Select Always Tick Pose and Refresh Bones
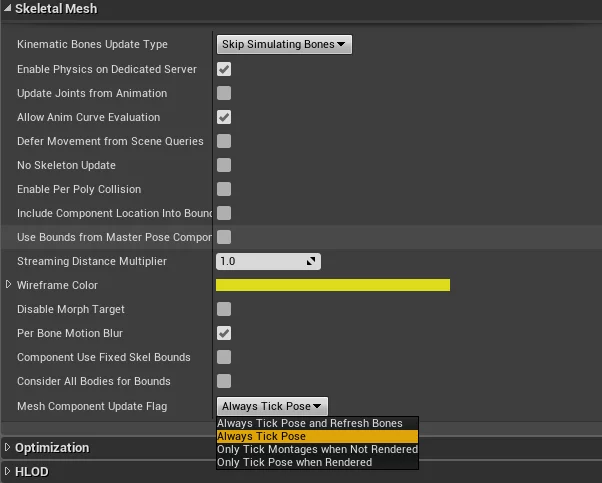Viewport: 602px width, 483px height. (310, 424)
